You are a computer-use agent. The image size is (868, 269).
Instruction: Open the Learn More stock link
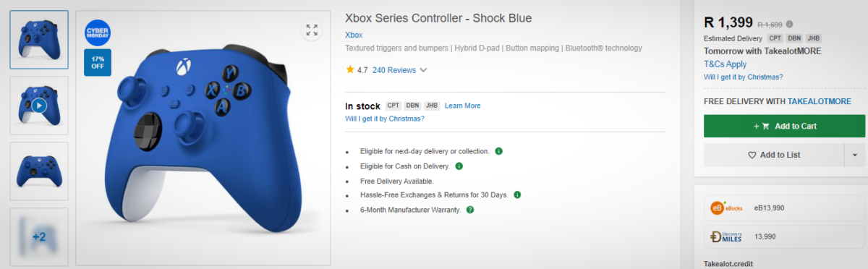(462, 106)
